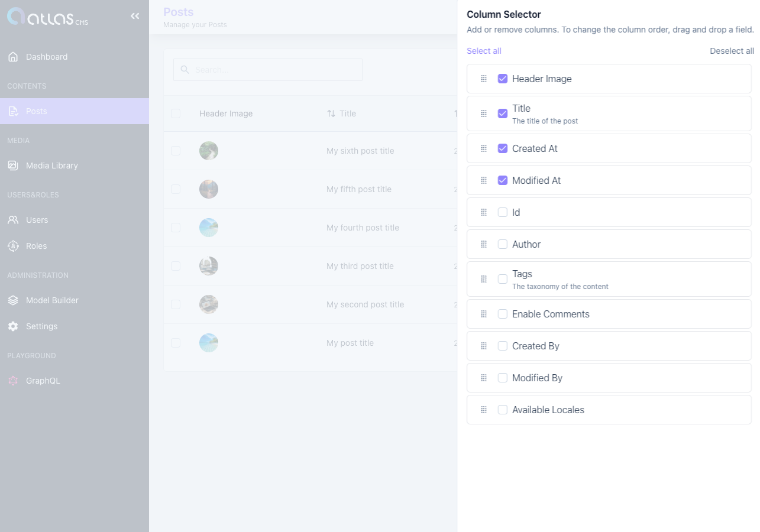This screenshot has width=760, height=532.
Task: Click the GraphQL logo icon
Action: tap(13, 381)
